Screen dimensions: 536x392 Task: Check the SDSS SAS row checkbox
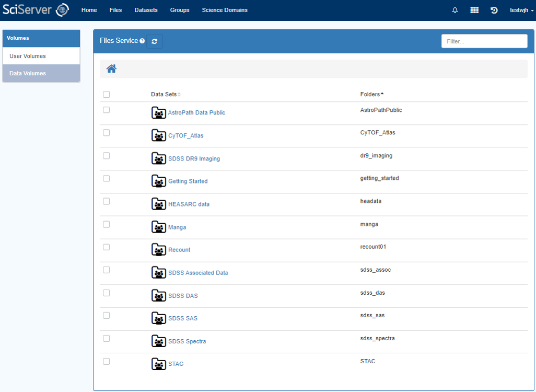(x=106, y=315)
